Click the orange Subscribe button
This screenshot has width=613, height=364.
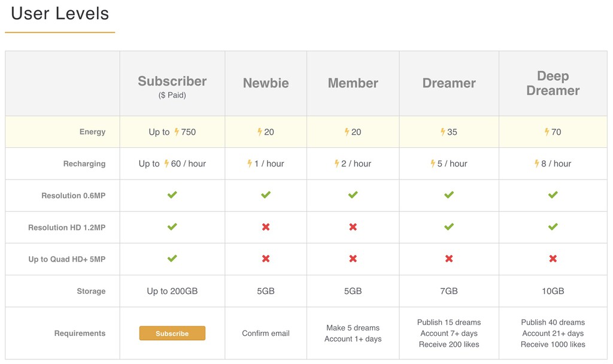(x=172, y=333)
